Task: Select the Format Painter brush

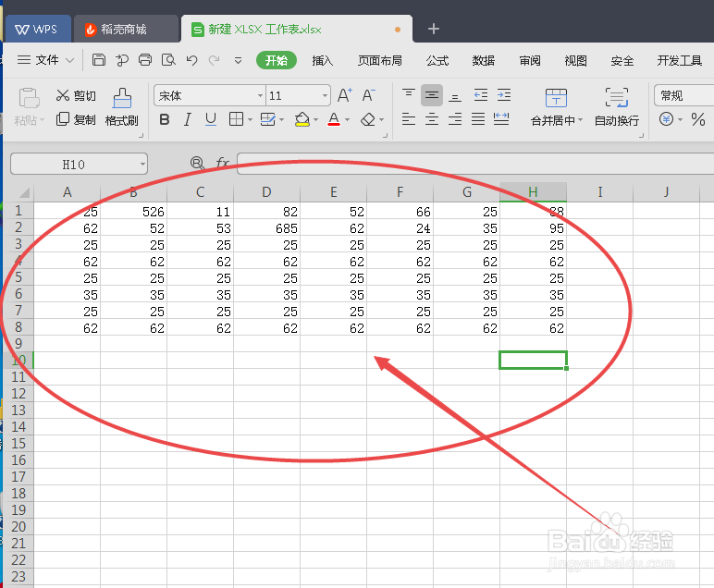Action: (x=121, y=107)
